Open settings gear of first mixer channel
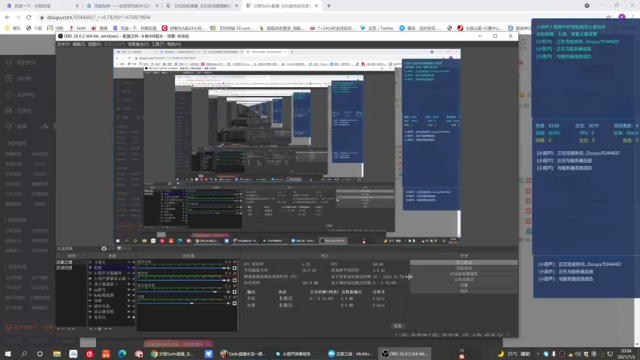The image size is (640, 360). click(235, 268)
